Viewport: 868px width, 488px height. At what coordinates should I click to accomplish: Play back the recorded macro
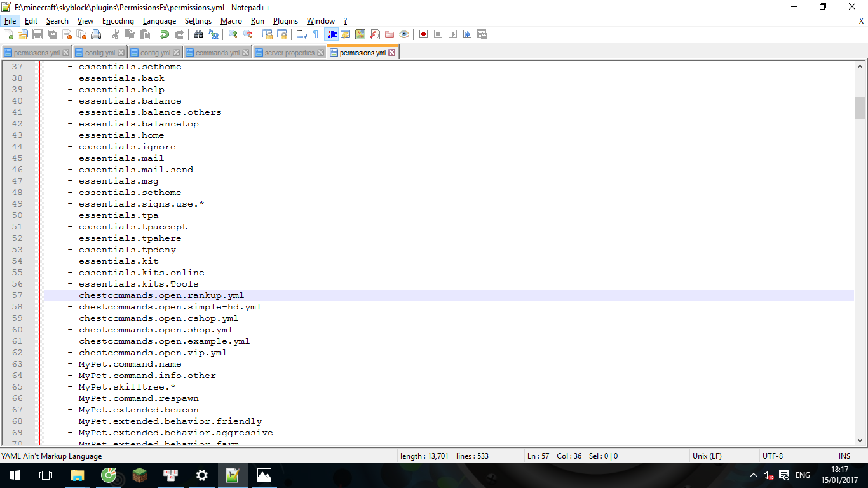pyautogui.click(x=452, y=34)
